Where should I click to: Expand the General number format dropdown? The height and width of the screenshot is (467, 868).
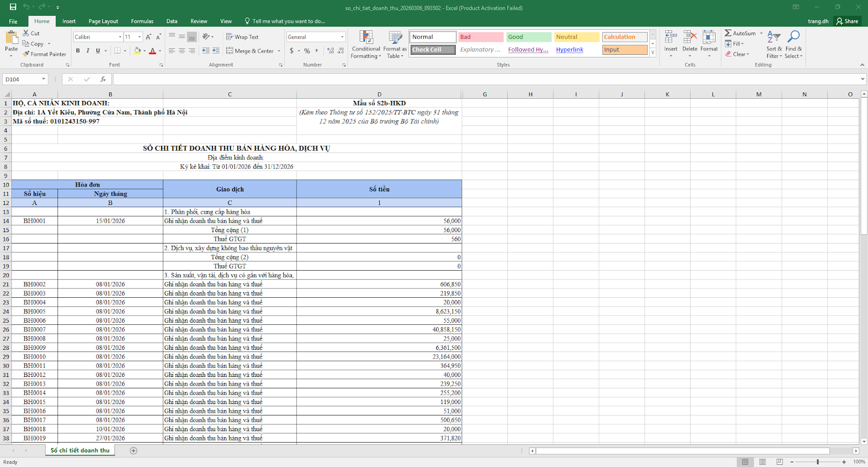pyautogui.click(x=342, y=37)
